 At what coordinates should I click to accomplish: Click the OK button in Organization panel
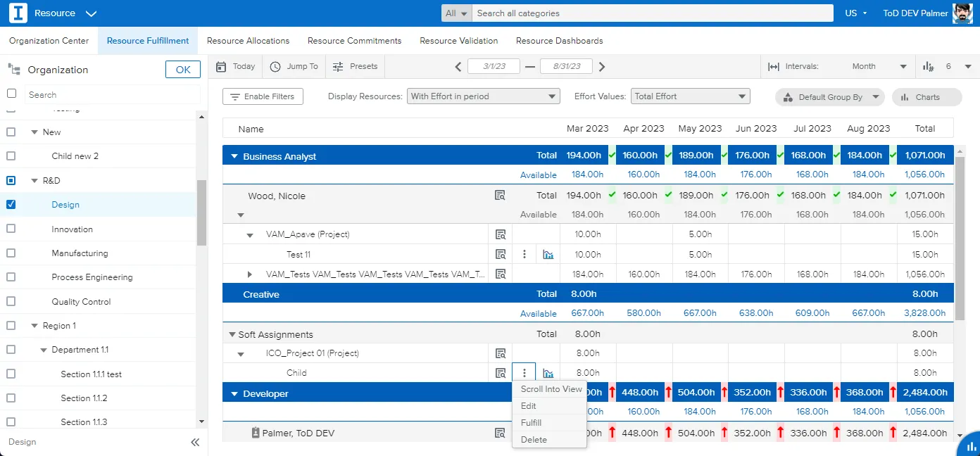(x=183, y=70)
